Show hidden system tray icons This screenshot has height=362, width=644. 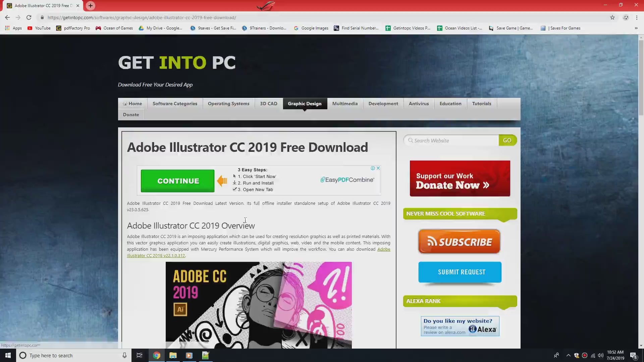coord(568,355)
